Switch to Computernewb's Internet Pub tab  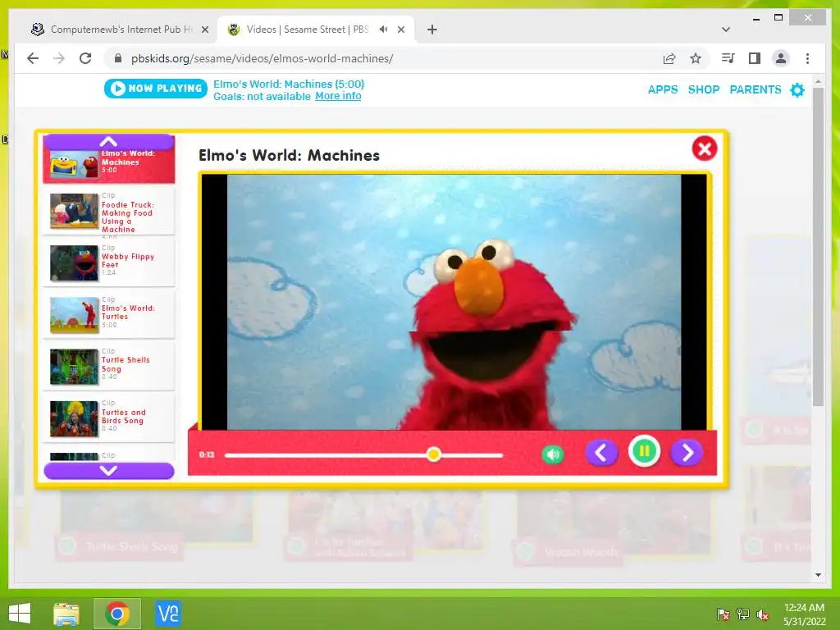[x=119, y=30]
